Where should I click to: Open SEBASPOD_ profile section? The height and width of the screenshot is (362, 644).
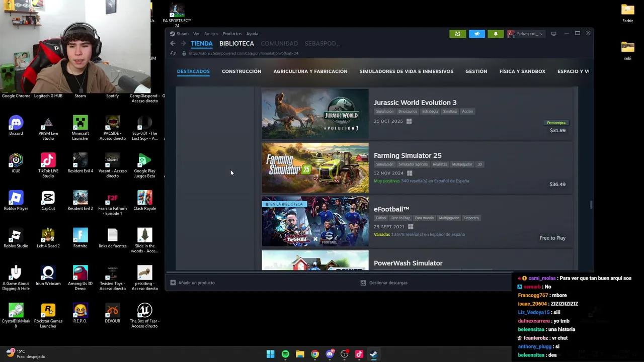[x=322, y=44]
